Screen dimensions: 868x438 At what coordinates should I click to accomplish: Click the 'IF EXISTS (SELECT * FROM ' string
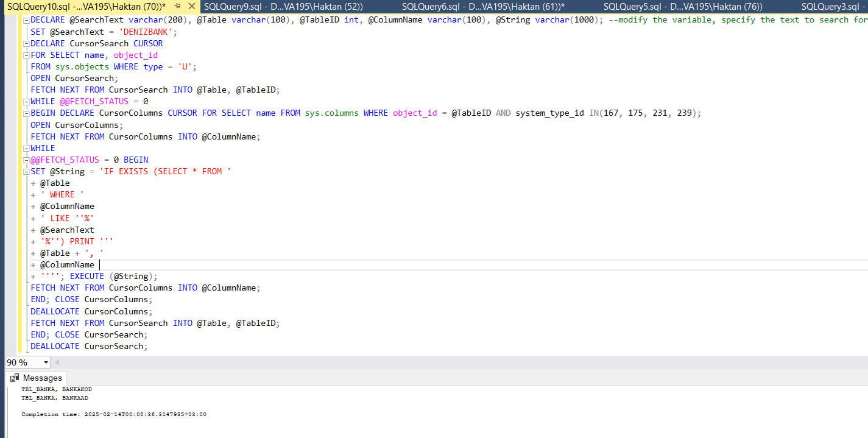(x=165, y=172)
